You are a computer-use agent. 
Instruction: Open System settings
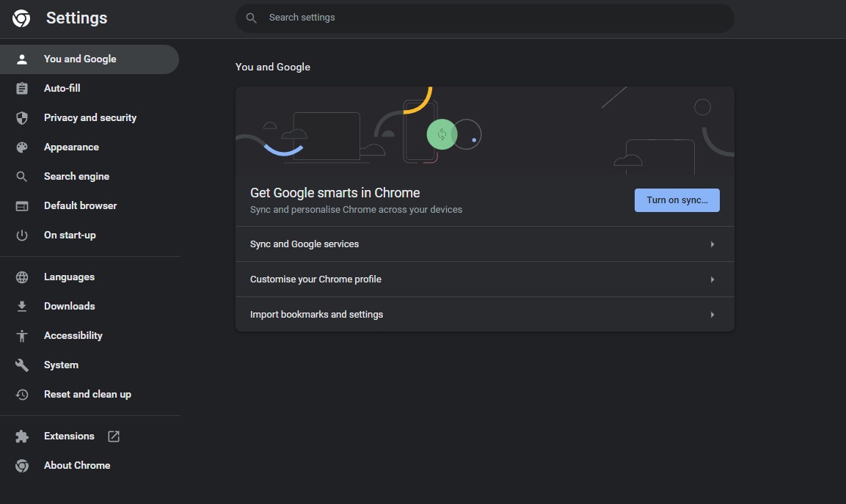90,365
